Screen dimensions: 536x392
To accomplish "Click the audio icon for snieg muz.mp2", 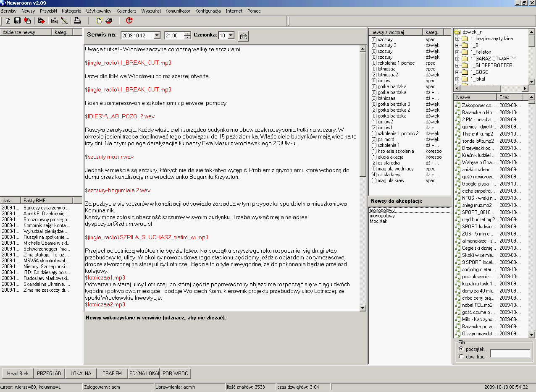I will click(458, 205).
